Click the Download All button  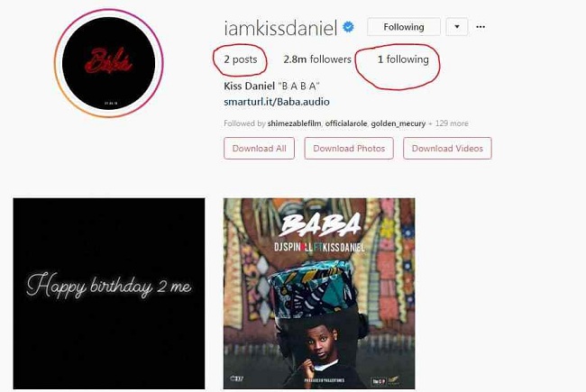point(259,149)
